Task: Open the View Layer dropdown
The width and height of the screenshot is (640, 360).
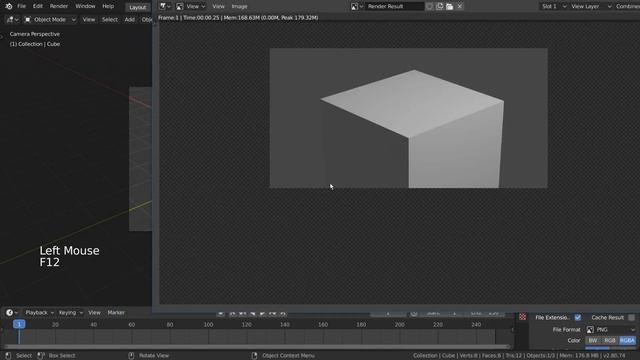Action: click(x=591, y=6)
